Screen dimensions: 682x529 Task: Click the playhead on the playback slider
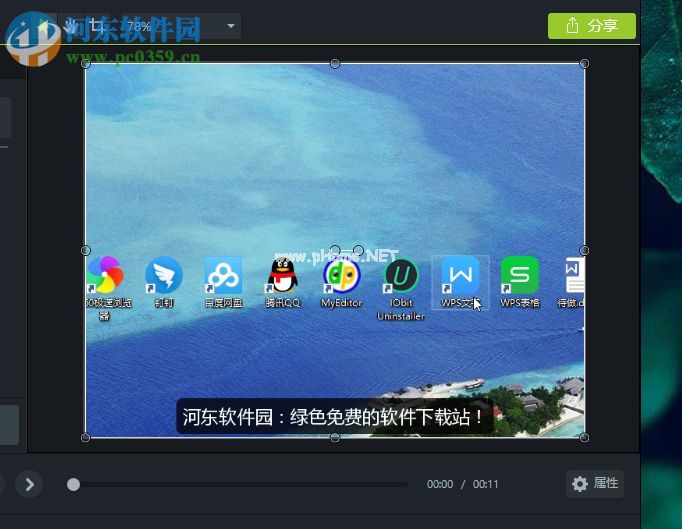pos(73,485)
